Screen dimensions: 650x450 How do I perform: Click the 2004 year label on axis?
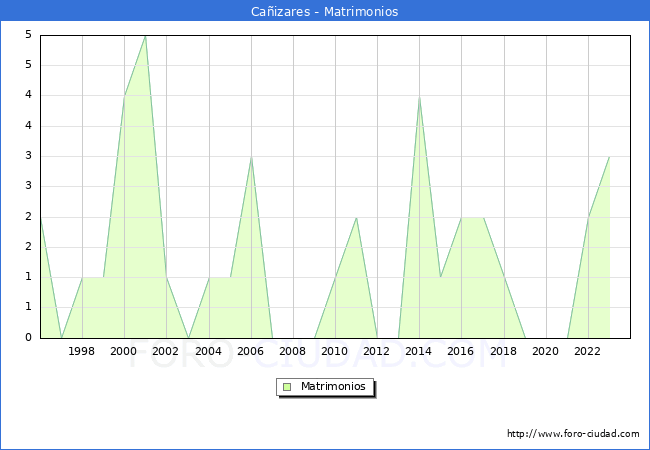(208, 351)
